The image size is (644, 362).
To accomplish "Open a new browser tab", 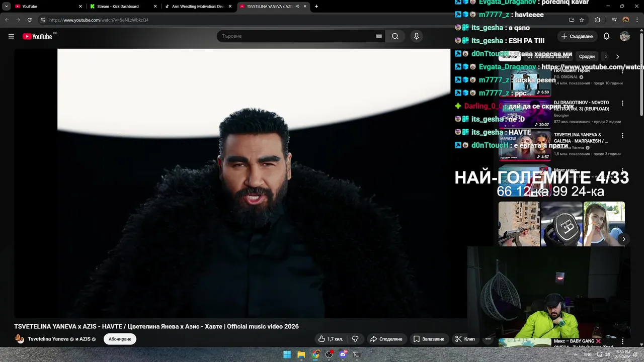I will (x=316, y=7).
